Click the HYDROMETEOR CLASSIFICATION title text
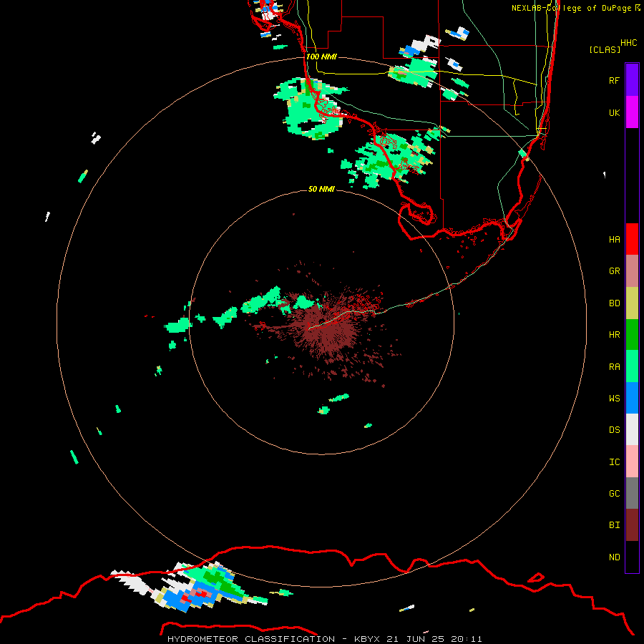The height and width of the screenshot is (644, 644). click(250, 639)
